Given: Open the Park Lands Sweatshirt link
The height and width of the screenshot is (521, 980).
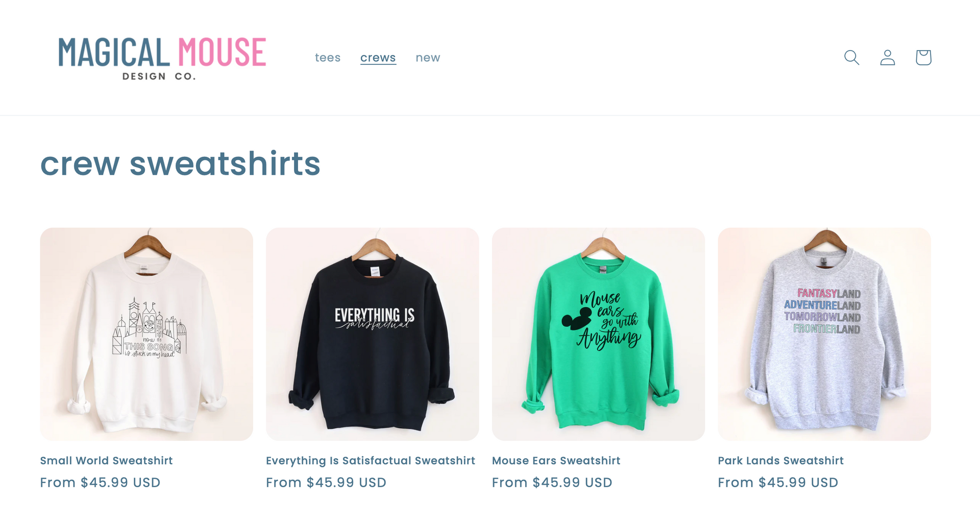Looking at the screenshot, I should (781, 461).
